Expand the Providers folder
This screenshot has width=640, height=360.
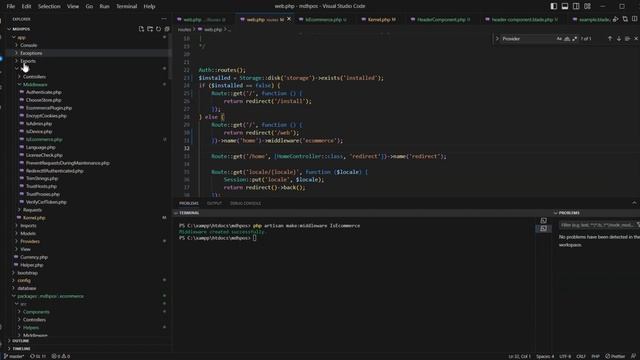pyautogui.click(x=30, y=241)
